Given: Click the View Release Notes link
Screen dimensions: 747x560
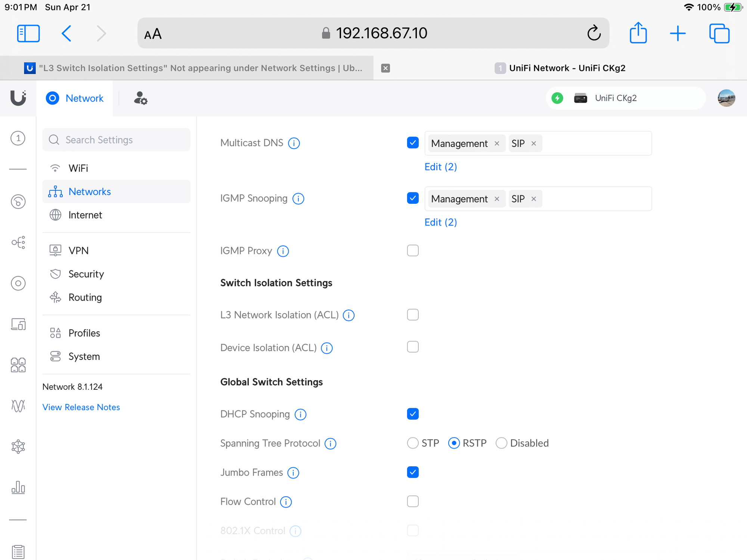Looking at the screenshot, I should (81, 407).
